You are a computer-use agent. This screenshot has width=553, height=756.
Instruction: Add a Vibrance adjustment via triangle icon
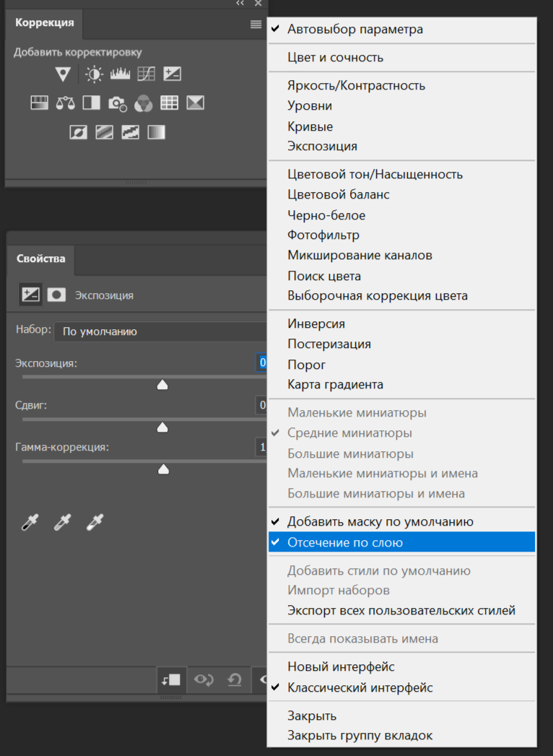pyautogui.click(x=63, y=74)
